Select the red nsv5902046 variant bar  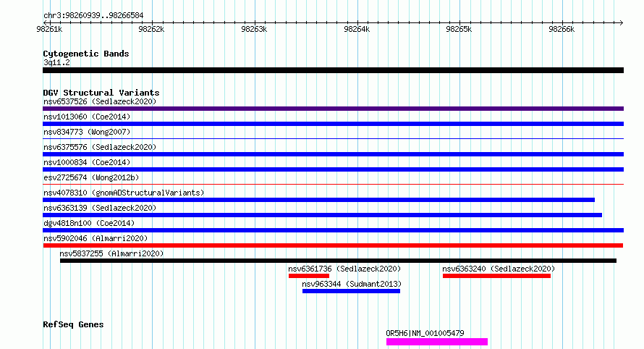333,245
